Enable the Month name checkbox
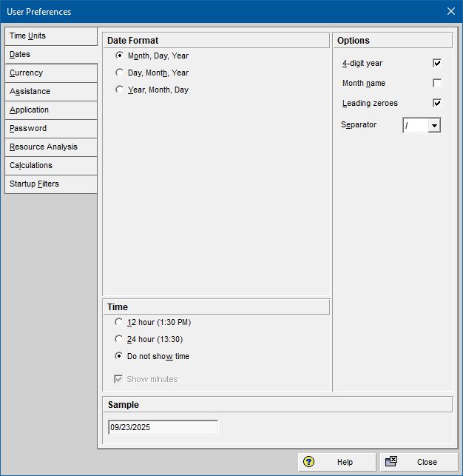Viewport: 463px width, 476px height. [437, 84]
